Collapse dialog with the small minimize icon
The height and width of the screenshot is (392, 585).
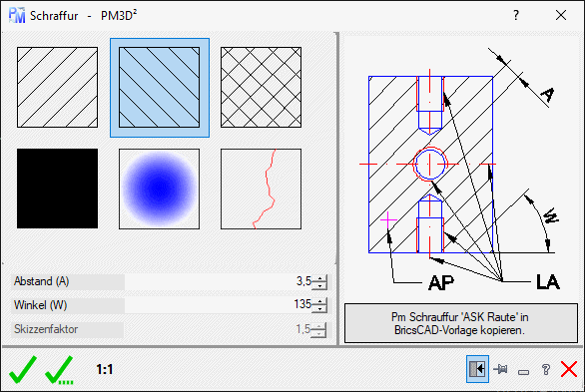point(523,372)
